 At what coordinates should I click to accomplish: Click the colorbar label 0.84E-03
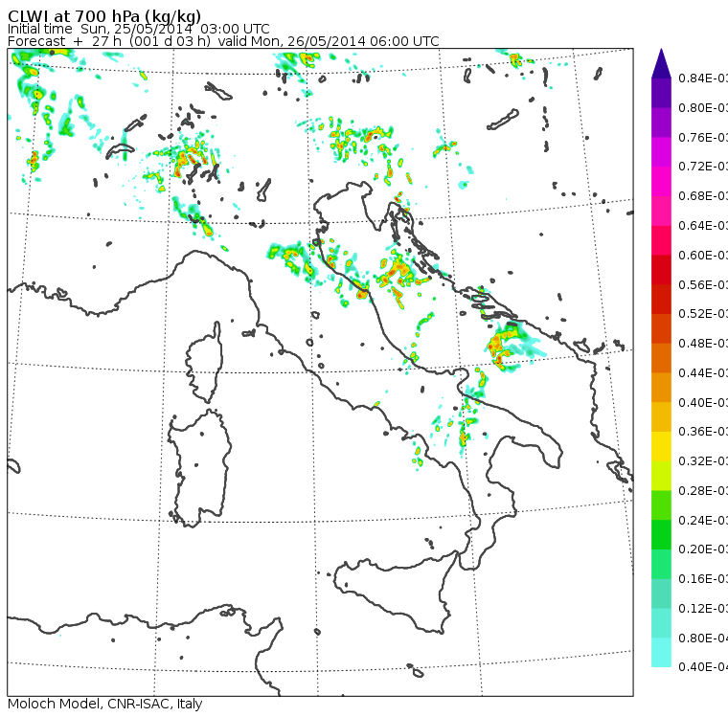click(703, 78)
